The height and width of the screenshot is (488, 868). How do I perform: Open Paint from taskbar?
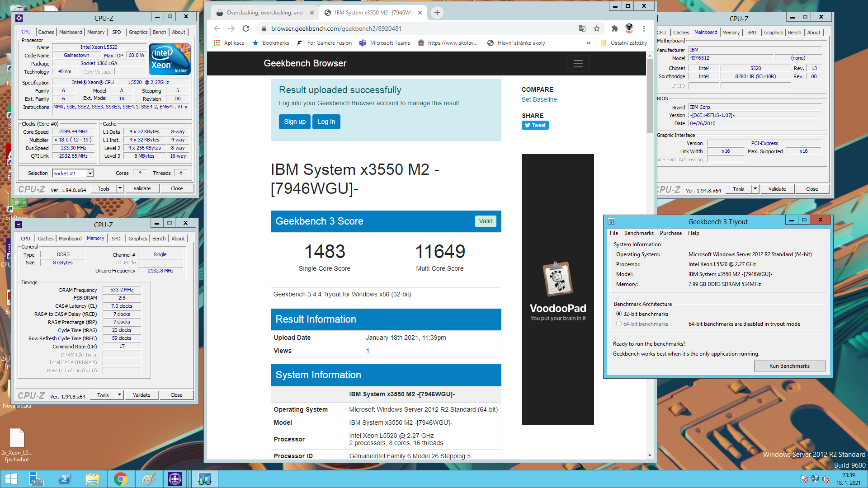tap(148, 479)
